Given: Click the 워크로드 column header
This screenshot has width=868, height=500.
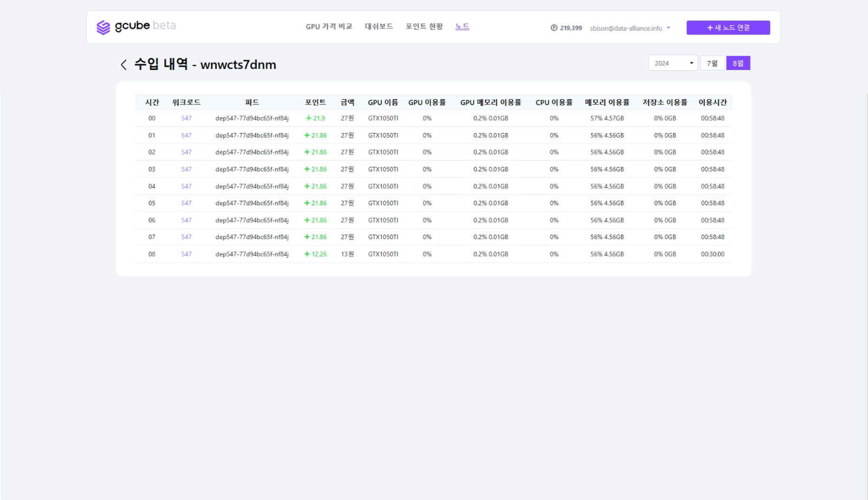Looking at the screenshot, I should click(x=186, y=102).
